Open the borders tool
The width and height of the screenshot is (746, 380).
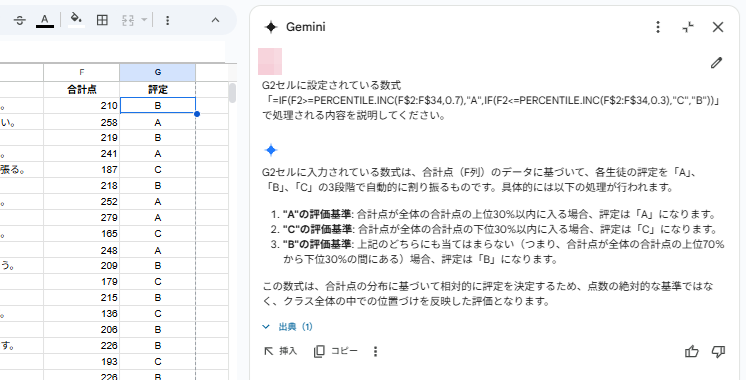[102, 20]
